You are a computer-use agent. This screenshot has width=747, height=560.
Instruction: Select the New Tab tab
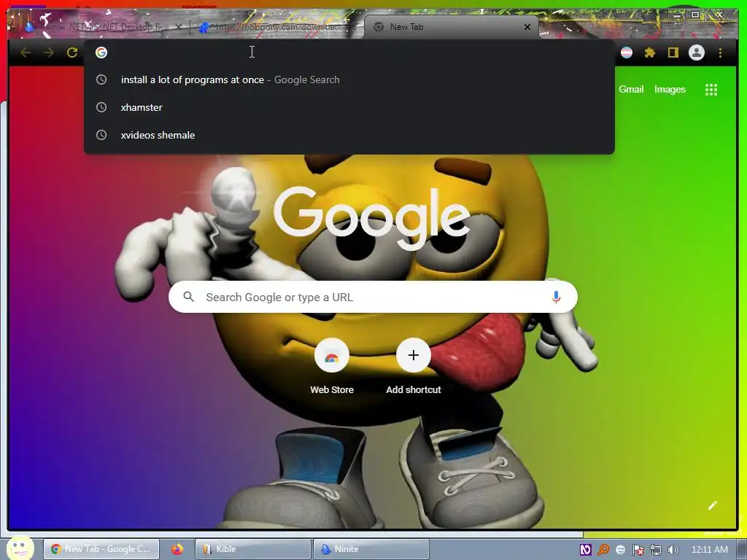pyautogui.click(x=450, y=27)
